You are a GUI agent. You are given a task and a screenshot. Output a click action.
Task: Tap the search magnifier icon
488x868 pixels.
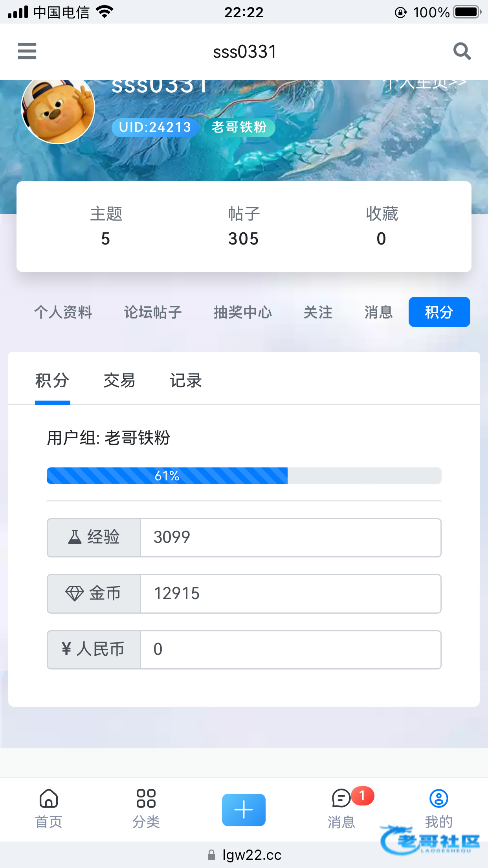(x=462, y=51)
